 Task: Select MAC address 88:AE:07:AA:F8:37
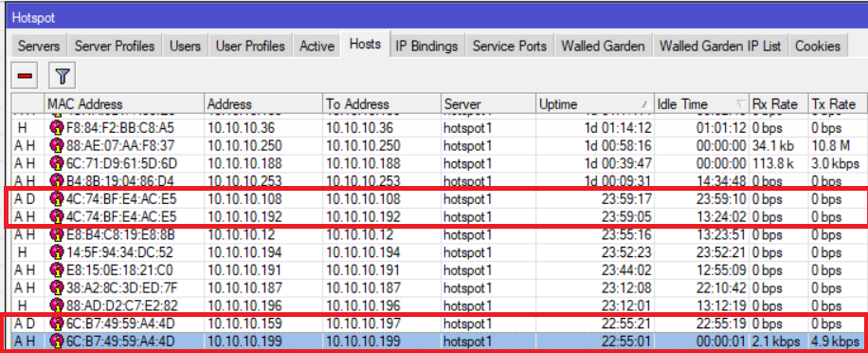tap(120, 146)
